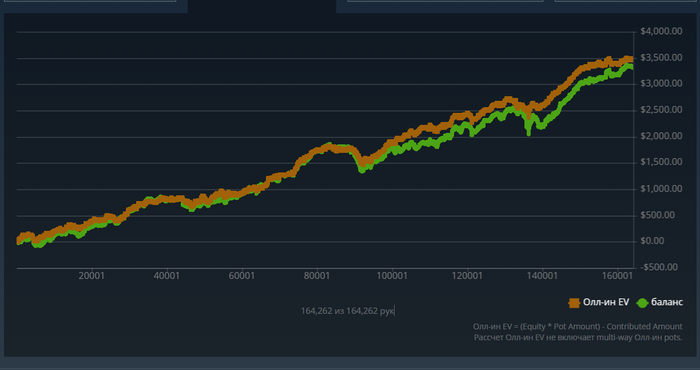Viewport: 700px width, 370px height.
Task: Click the 80001 hands axis label
Action: pos(317,276)
